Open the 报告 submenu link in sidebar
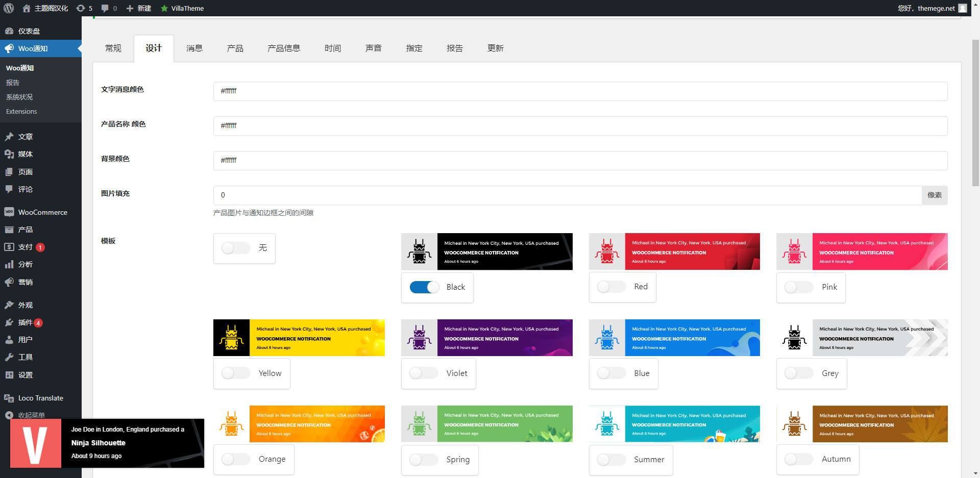This screenshot has width=980, height=478. click(13, 83)
